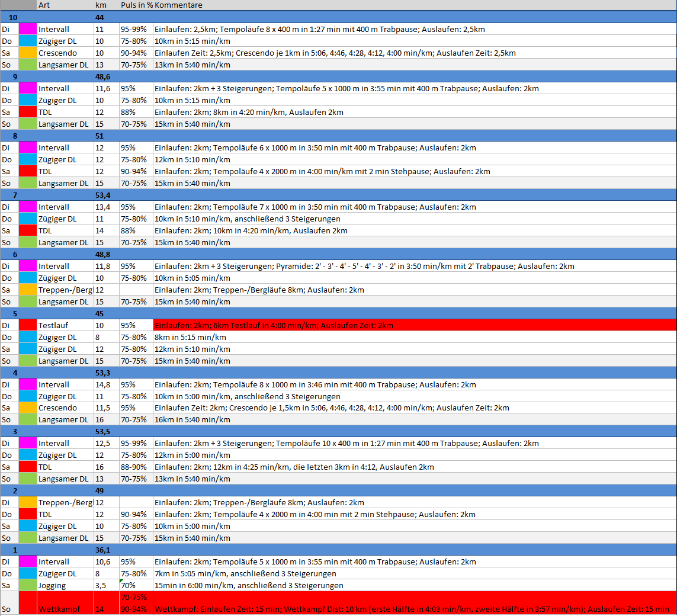Click the week 9 total km cell '48,6'

click(x=106, y=77)
